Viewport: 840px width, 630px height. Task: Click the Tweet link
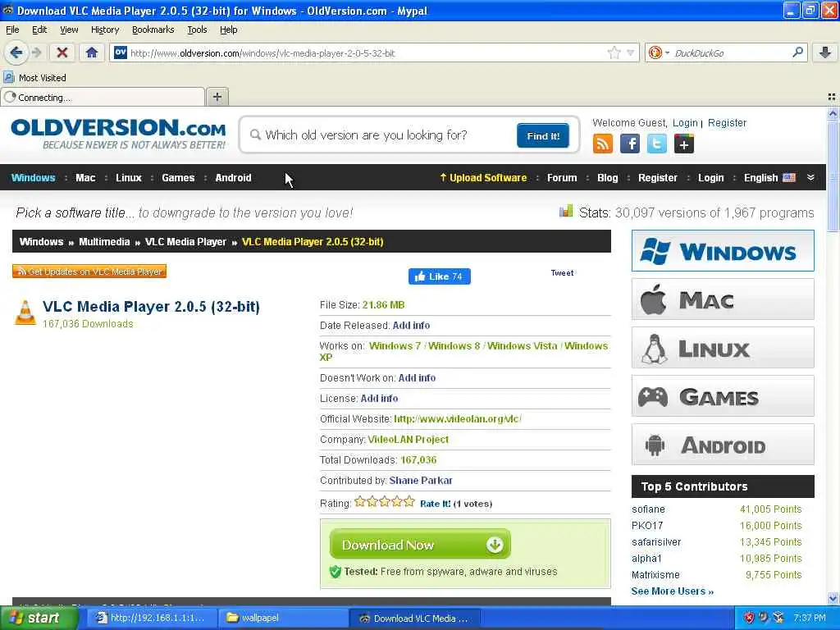tap(562, 272)
